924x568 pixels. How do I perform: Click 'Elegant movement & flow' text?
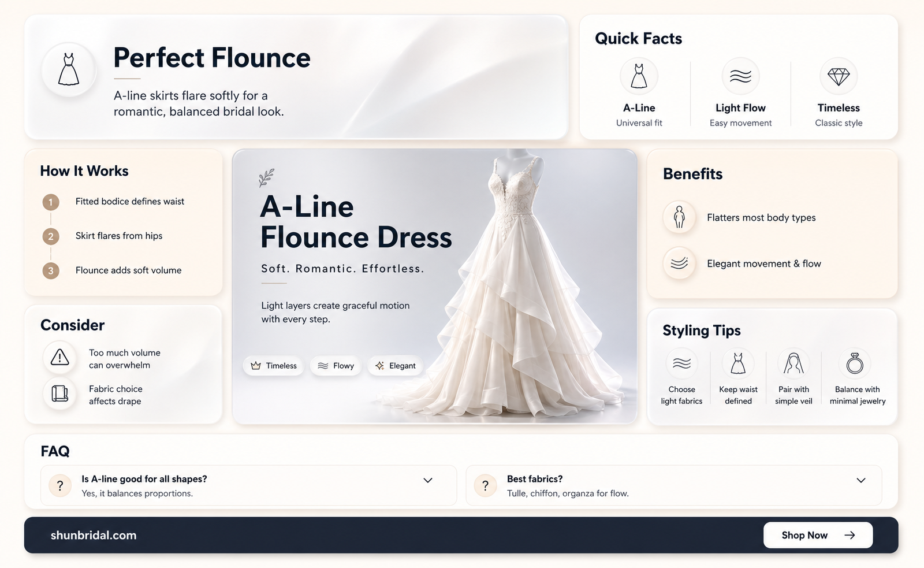tap(764, 263)
